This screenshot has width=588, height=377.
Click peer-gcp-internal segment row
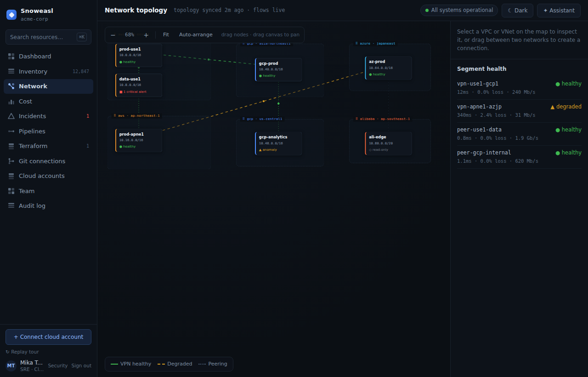pos(519,157)
